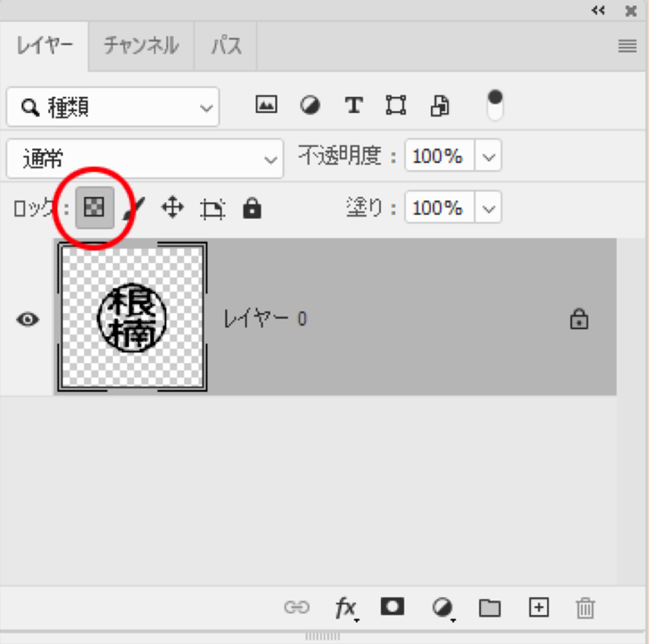
Task: Filter layers by type (T) icon
Action: [x=354, y=105]
